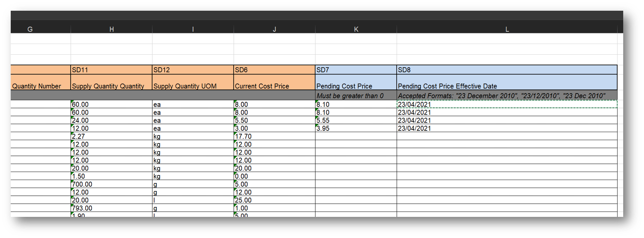Viewport: 644px width, 238px height.
Task: Select date cell in the 3.95 row
Action: coord(507,128)
